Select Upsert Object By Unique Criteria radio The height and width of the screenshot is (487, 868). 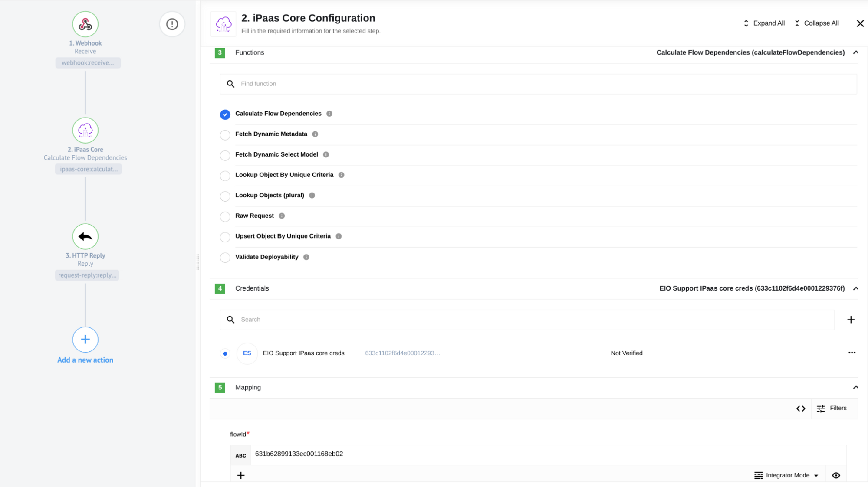[225, 237]
